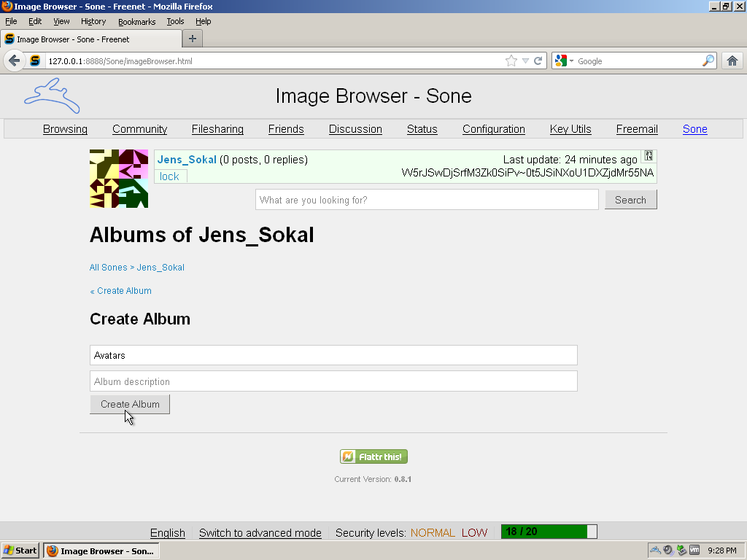The width and height of the screenshot is (747, 560).
Task: Click the Jens_Sokal breadcrumb link
Action: point(160,268)
